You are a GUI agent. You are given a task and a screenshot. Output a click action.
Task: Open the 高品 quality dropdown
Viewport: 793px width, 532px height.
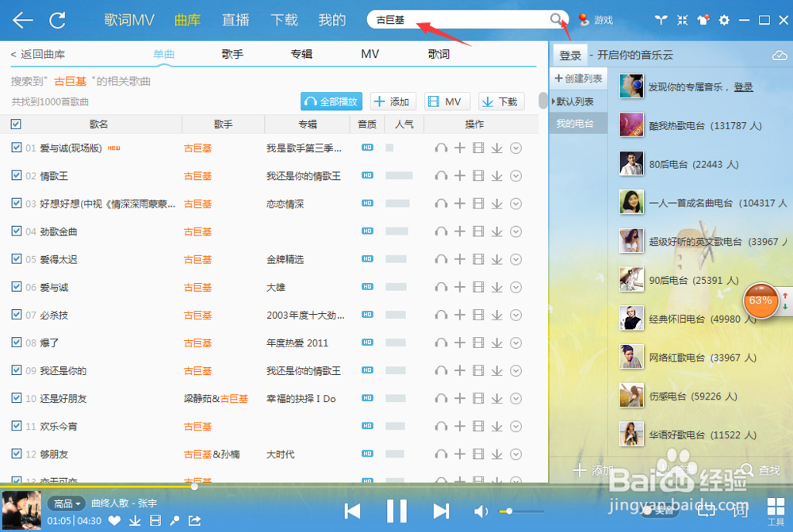67,503
